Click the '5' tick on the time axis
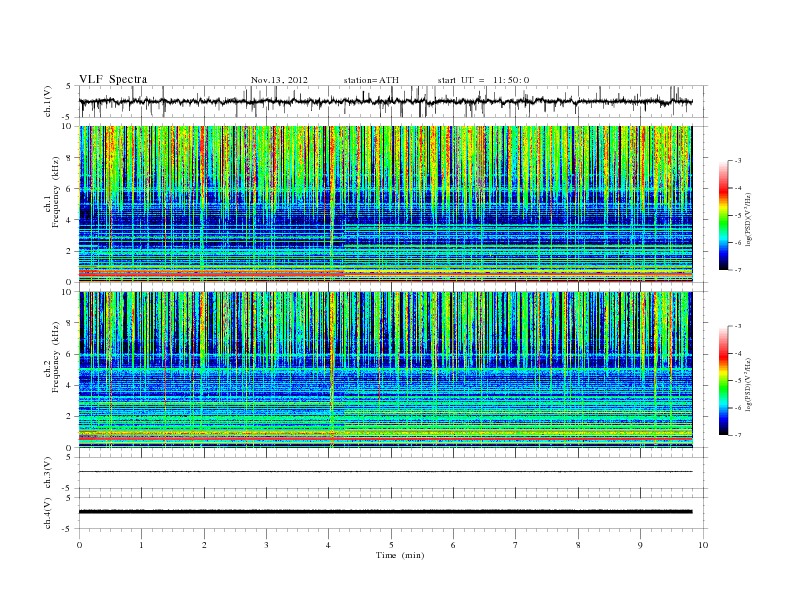Viewport: 792px width, 612px height. point(391,545)
